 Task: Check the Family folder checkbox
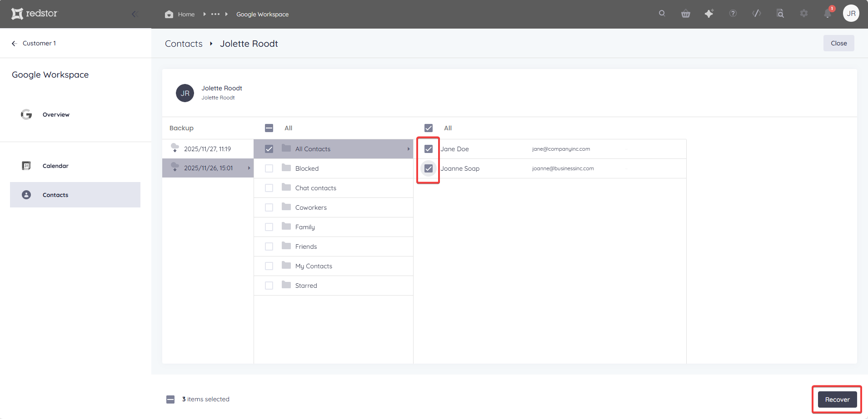(x=269, y=227)
